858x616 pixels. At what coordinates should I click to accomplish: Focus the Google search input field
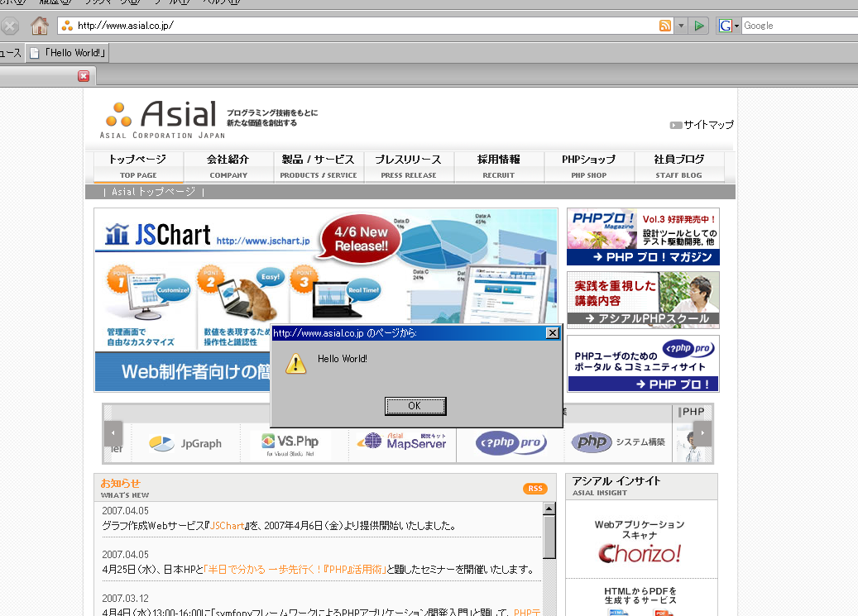coord(798,26)
